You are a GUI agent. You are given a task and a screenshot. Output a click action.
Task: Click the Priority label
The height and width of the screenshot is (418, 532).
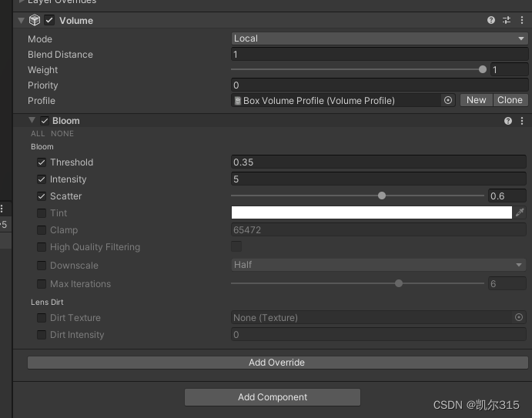pyautogui.click(x=43, y=85)
